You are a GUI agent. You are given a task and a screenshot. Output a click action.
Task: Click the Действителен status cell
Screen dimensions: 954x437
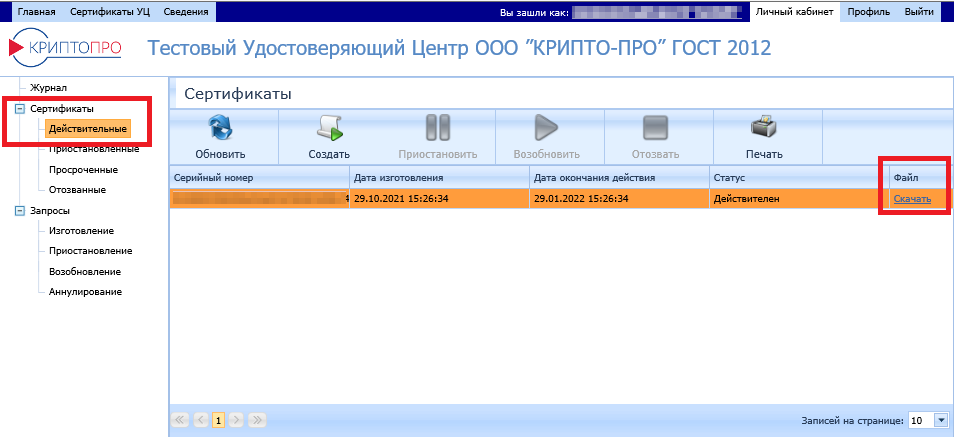click(x=799, y=198)
